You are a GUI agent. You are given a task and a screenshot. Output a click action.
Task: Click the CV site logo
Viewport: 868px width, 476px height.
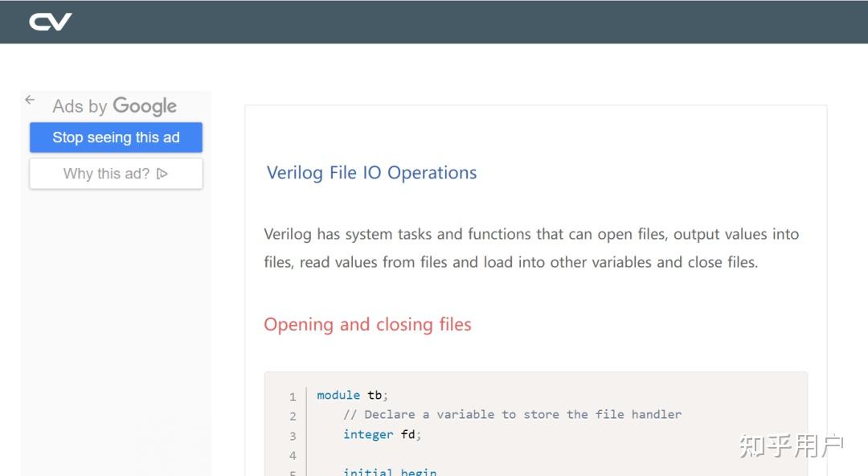click(x=51, y=23)
